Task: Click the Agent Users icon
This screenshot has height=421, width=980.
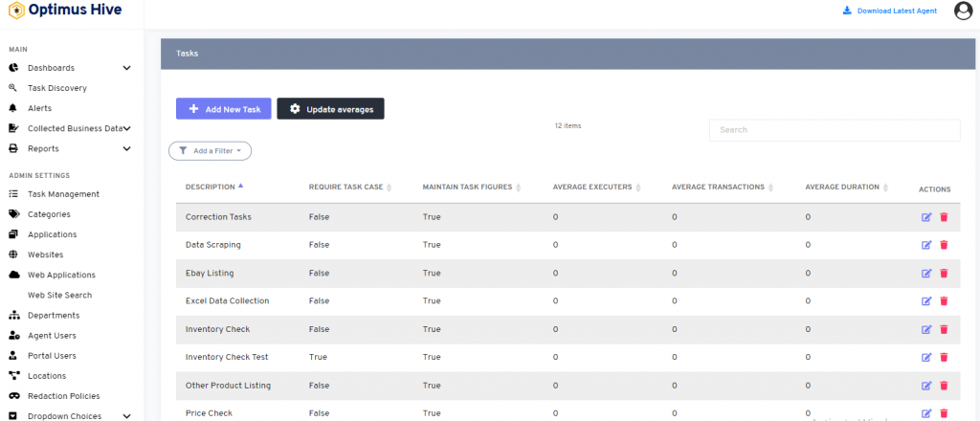Action: click(x=13, y=336)
